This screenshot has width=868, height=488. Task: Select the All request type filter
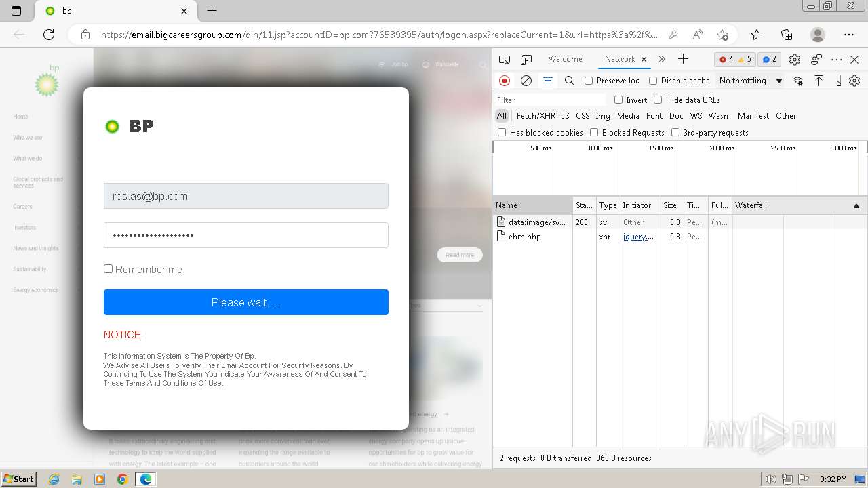[x=502, y=116]
